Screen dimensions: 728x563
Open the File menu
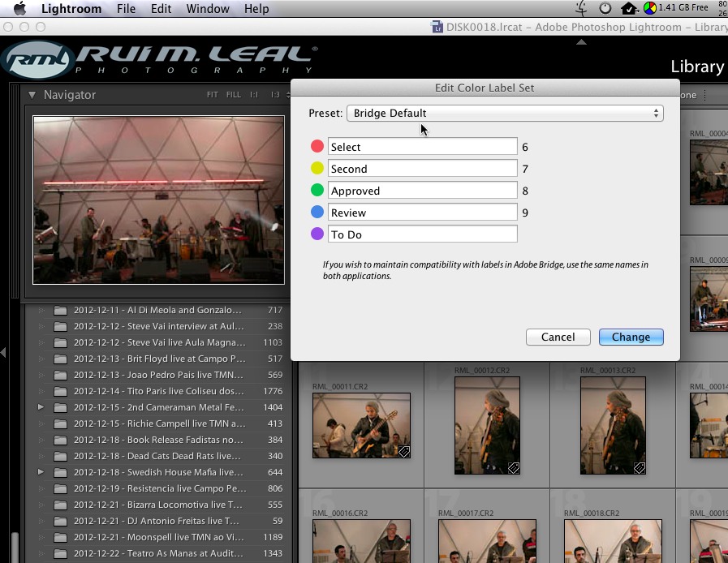point(126,8)
